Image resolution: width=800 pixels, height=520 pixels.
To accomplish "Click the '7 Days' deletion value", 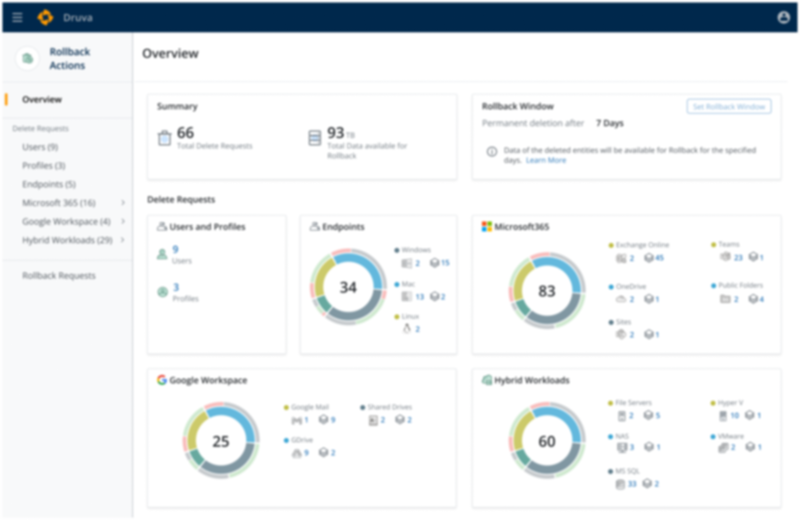I will click(610, 123).
